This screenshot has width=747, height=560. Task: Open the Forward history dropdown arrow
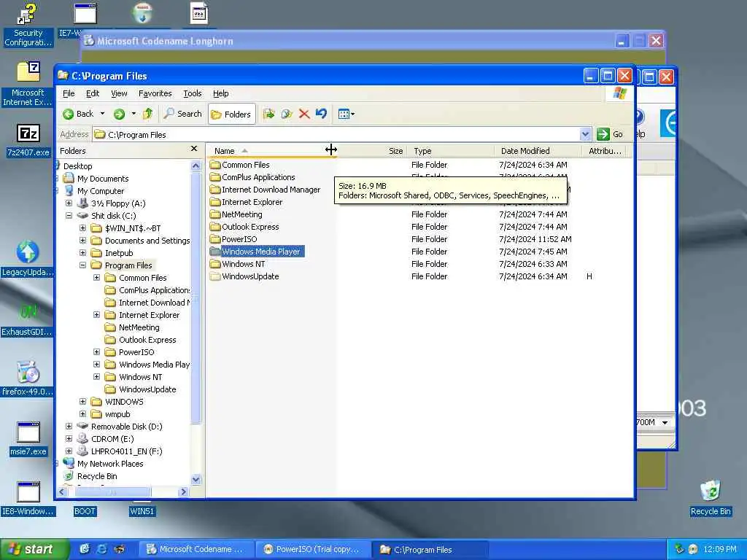[x=133, y=114]
